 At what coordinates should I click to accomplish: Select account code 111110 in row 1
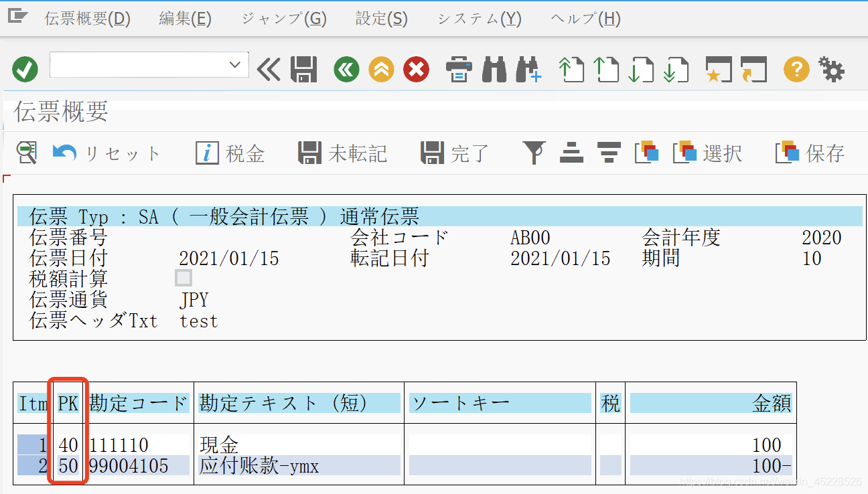[x=119, y=445]
